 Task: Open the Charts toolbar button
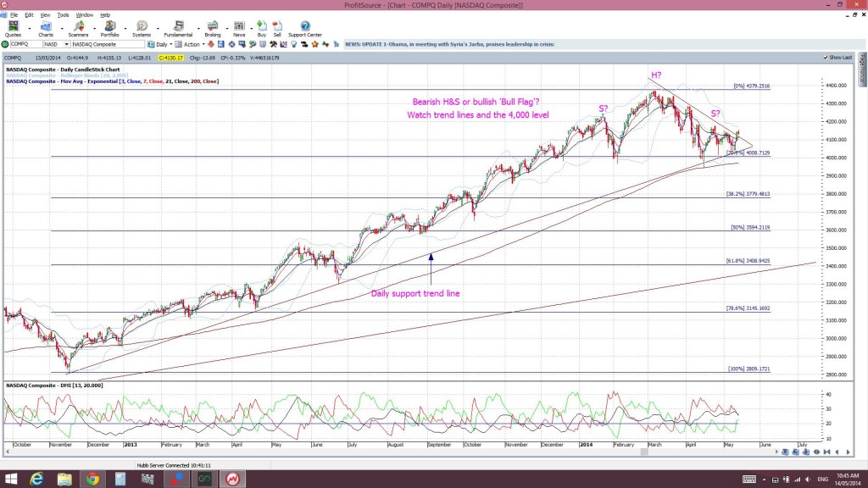(x=46, y=29)
